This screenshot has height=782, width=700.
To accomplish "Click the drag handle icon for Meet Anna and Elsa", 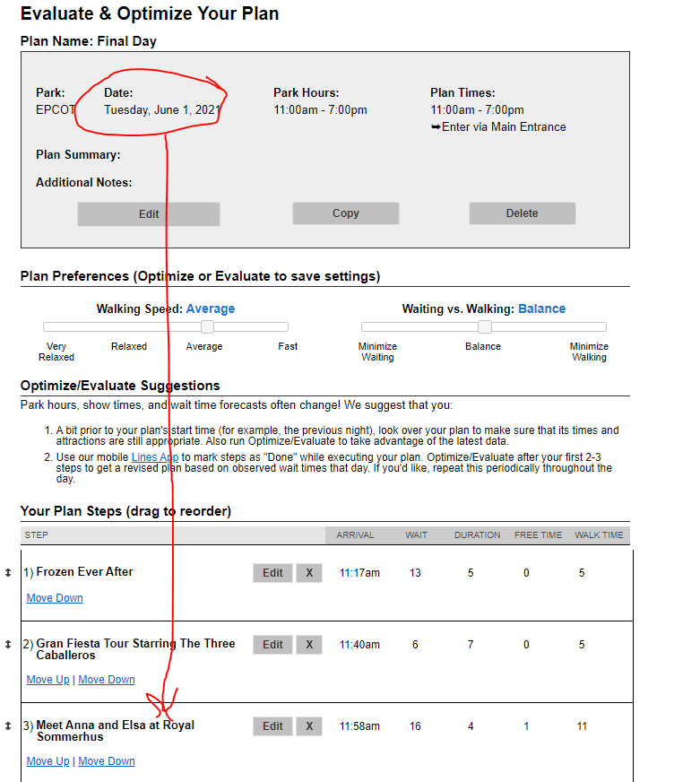I will (x=8, y=726).
